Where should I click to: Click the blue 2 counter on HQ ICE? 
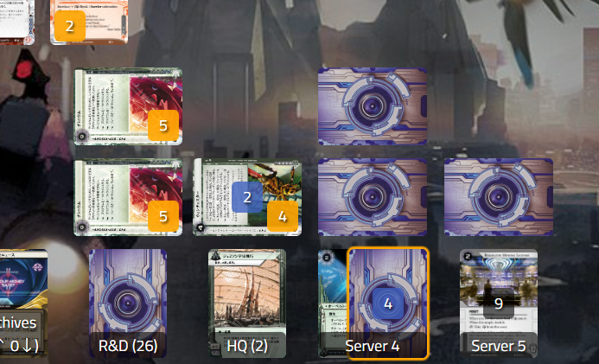[x=247, y=197]
